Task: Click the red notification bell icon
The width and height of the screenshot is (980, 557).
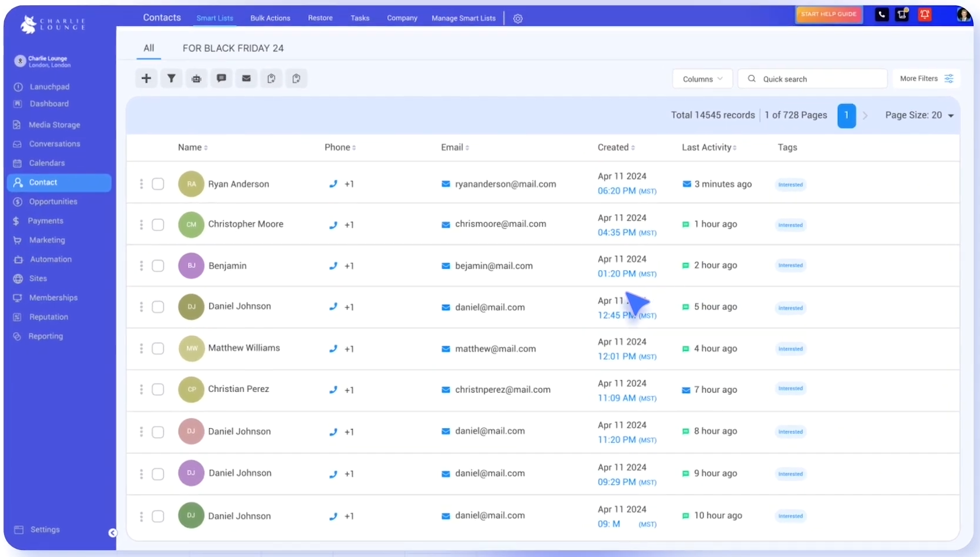Action: click(924, 15)
